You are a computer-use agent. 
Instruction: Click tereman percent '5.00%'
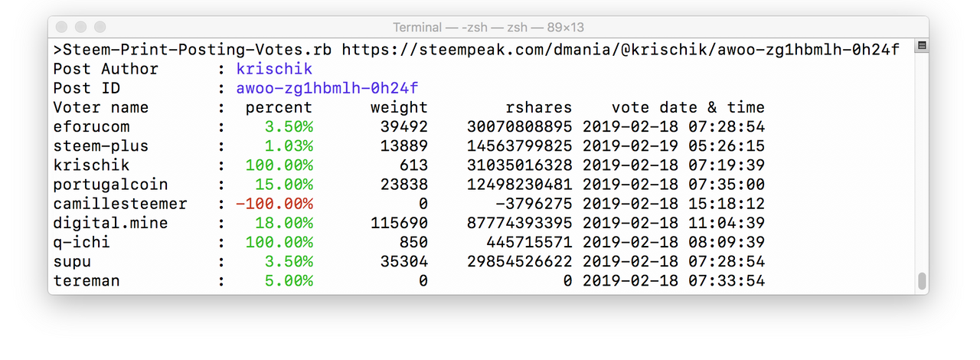pos(289,280)
